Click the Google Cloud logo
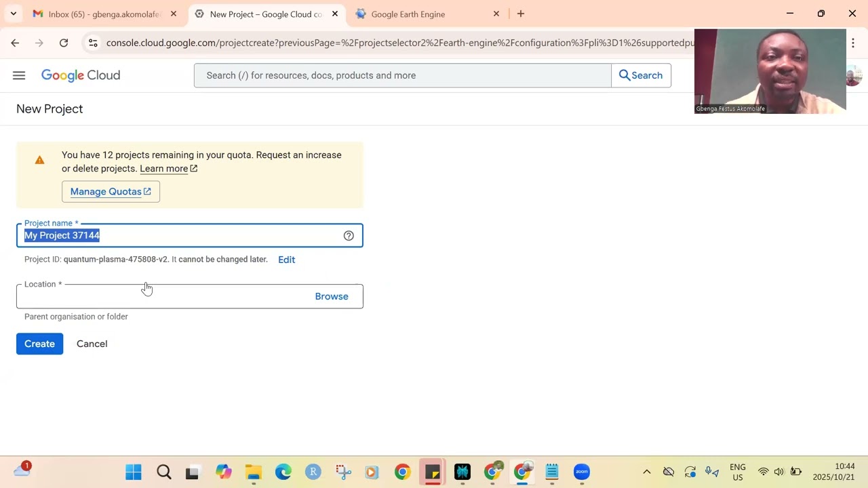The width and height of the screenshot is (868, 488). (81, 75)
